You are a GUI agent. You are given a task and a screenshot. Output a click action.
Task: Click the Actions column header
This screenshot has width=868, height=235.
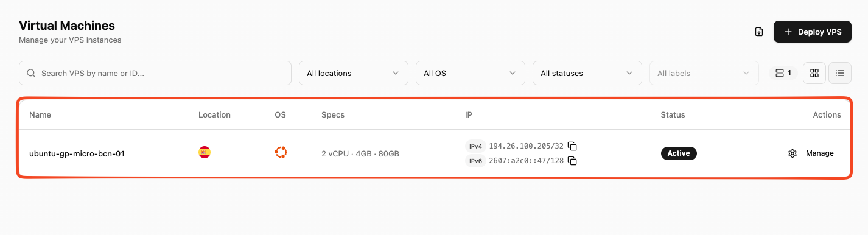(827, 114)
